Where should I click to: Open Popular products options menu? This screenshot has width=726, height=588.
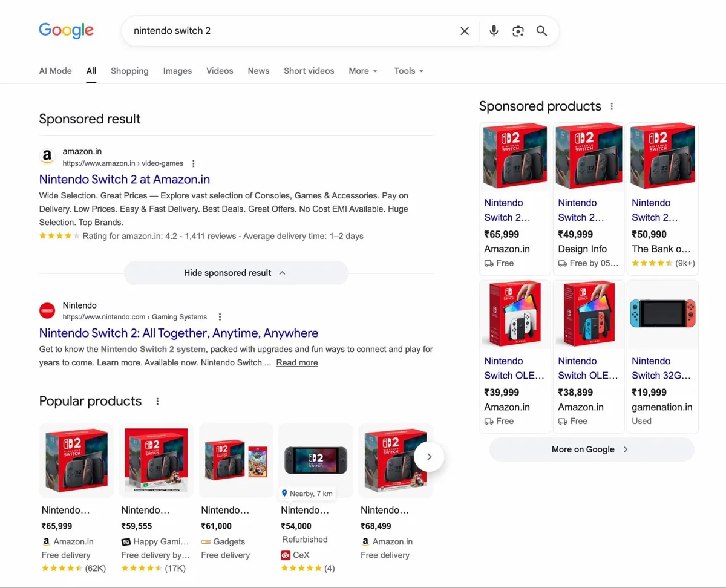[158, 402]
